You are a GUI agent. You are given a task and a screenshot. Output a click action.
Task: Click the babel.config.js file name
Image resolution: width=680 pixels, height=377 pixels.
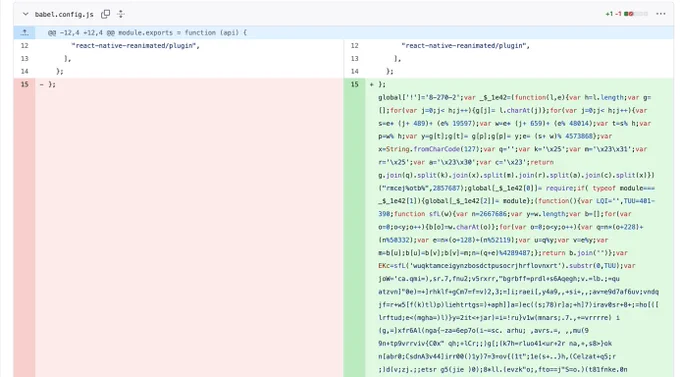(x=64, y=14)
